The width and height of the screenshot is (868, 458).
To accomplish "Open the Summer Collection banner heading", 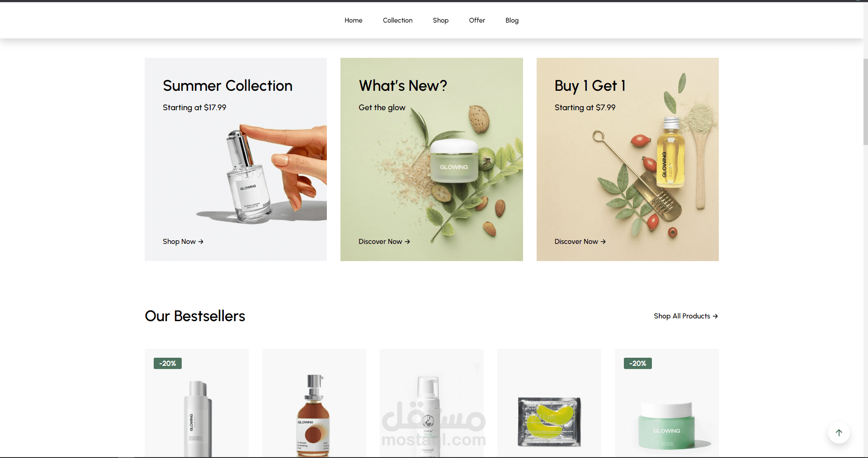I will click(x=227, y=86).
